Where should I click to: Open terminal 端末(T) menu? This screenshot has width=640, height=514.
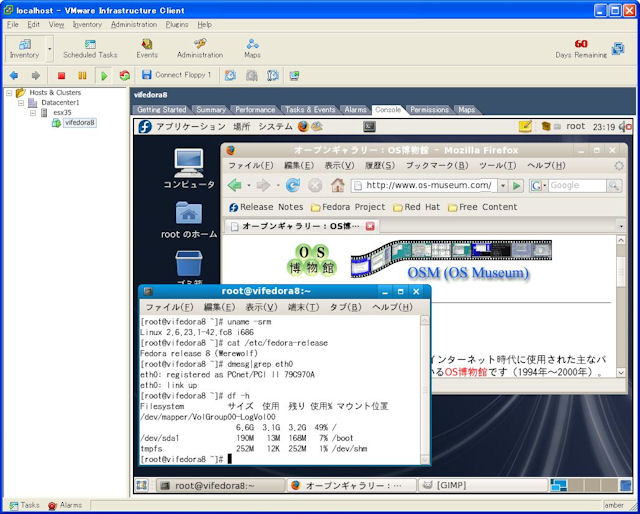pos(303,307)
